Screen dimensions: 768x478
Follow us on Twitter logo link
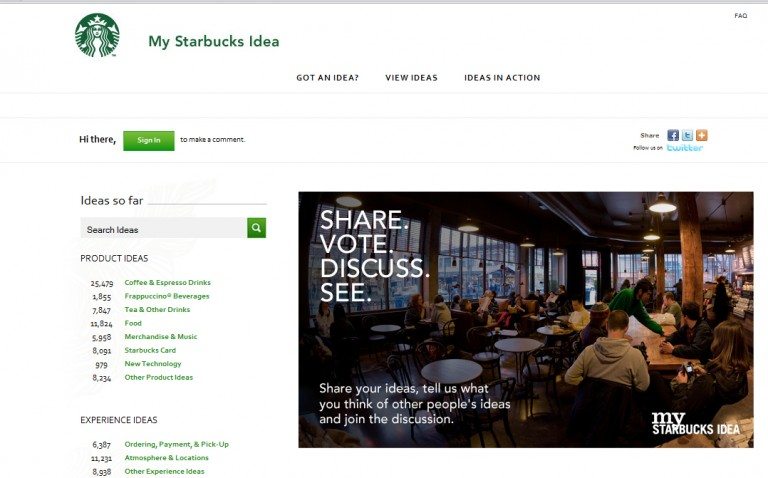(685, 147)
